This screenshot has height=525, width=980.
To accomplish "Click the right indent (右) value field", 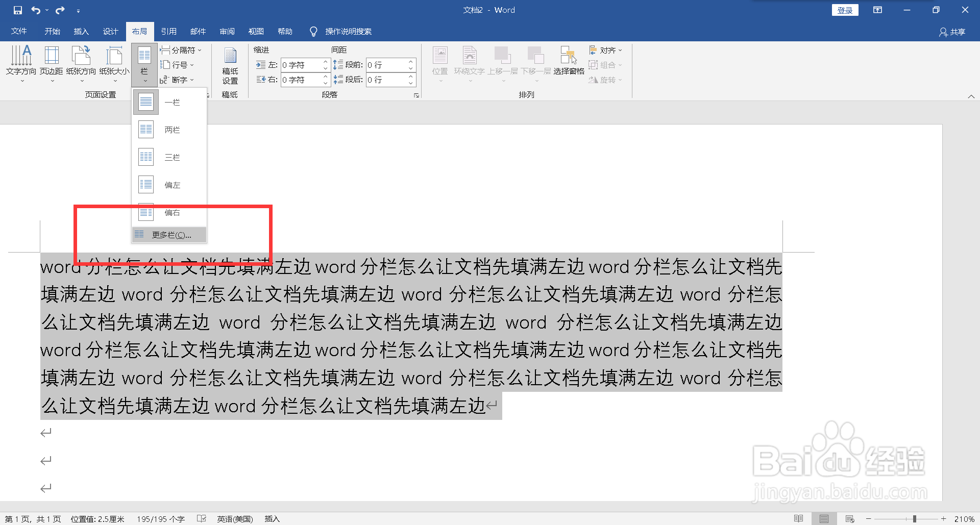I will [301, 80].
